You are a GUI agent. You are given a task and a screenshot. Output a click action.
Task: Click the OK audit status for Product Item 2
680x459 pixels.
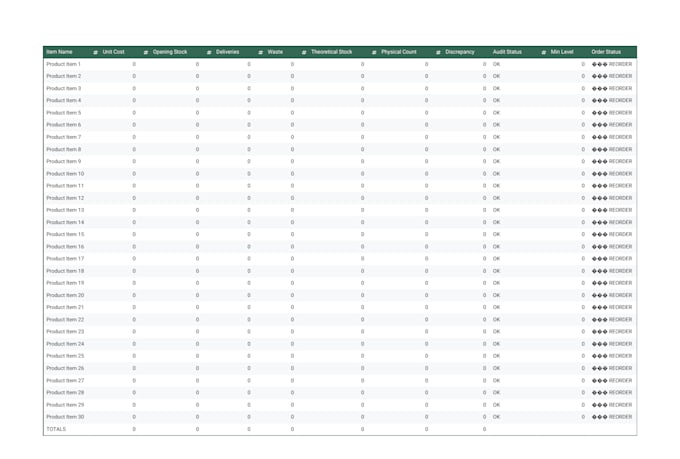496,76
